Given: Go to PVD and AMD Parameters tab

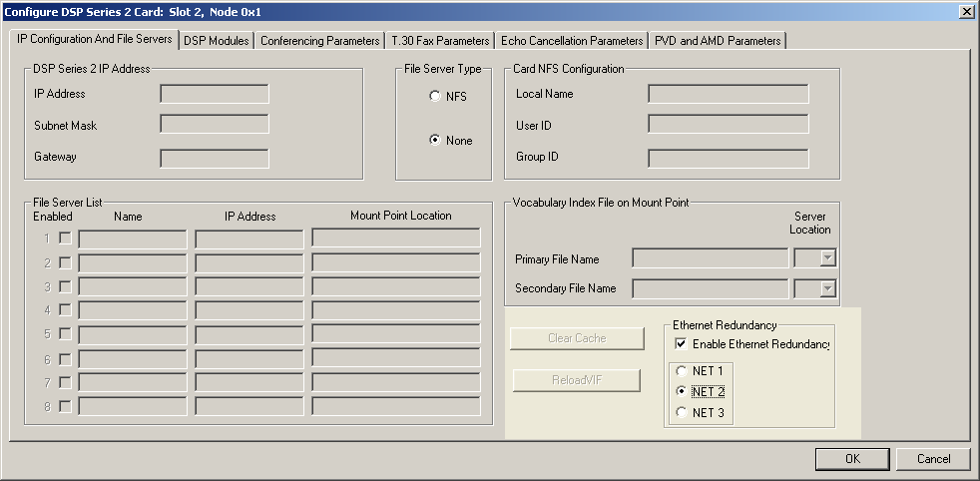Looking at the screenshot, I should click(x=718, y=41).
